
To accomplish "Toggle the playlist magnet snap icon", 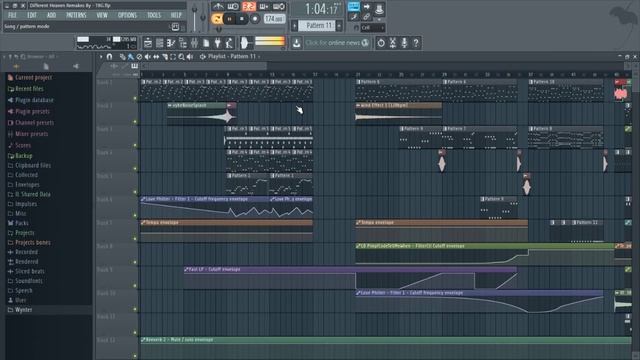I will [109, 56].
